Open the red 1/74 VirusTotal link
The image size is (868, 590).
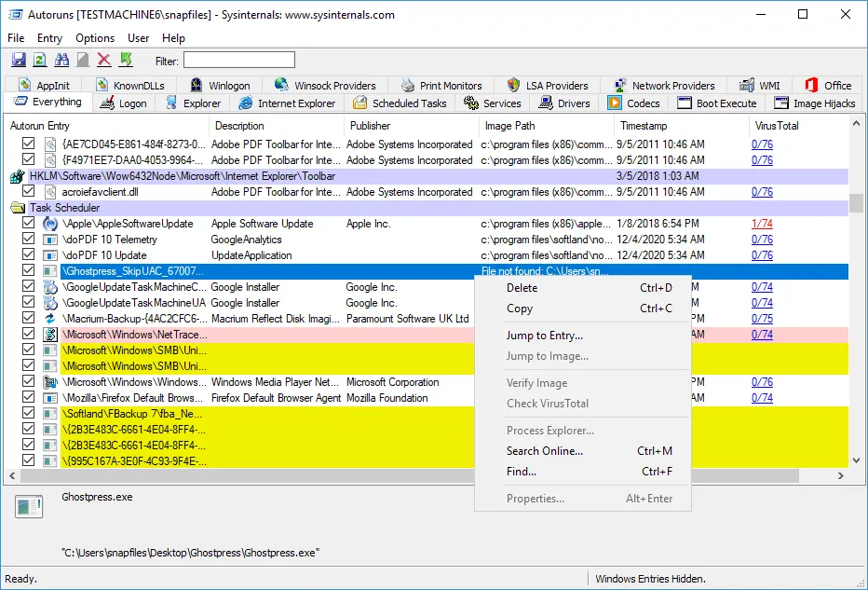click(x=762, y=224)
